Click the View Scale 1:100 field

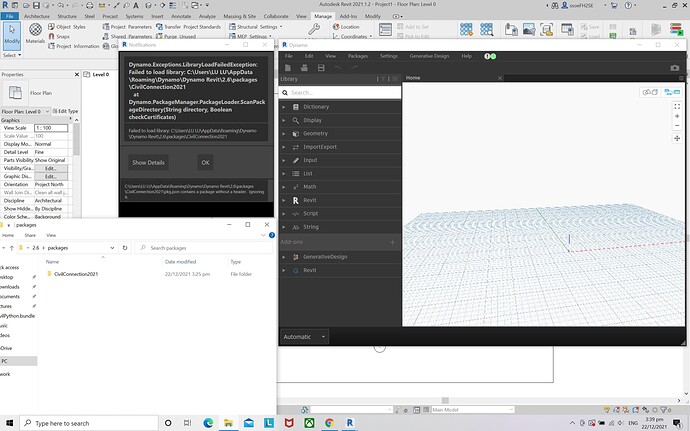[51, 128]
